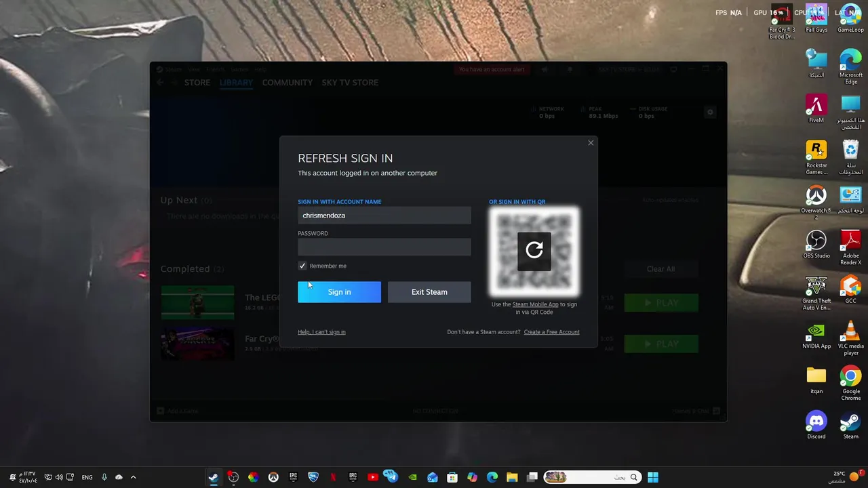Focus the password input field
Screen dimensions: 868x488
[x=384, y=247]
